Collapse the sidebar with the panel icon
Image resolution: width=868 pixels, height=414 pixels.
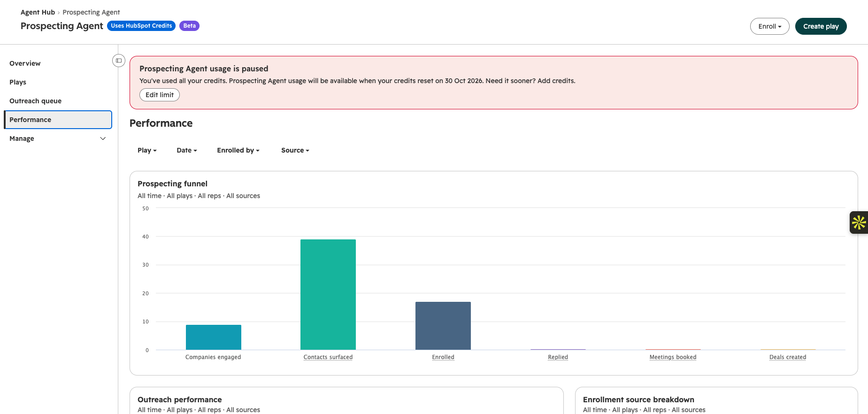tap(119, 61)
